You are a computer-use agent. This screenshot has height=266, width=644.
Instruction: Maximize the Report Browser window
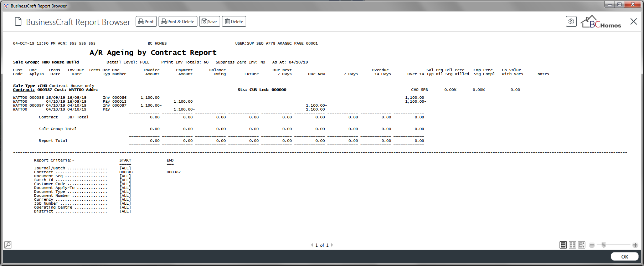[x=619, y=4]
